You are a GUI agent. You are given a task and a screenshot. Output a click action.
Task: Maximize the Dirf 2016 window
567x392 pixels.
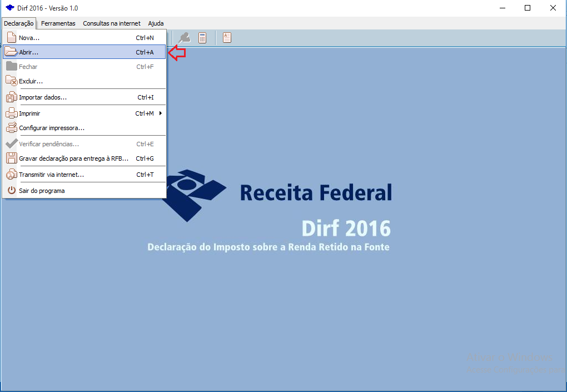click(528, 8)
